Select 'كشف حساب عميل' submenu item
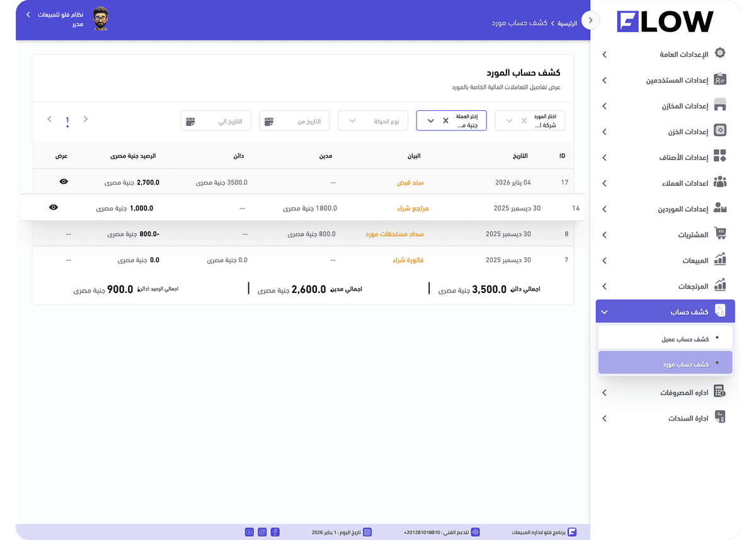This screenshot has height=540, width=756. click(x=665, y=338)
